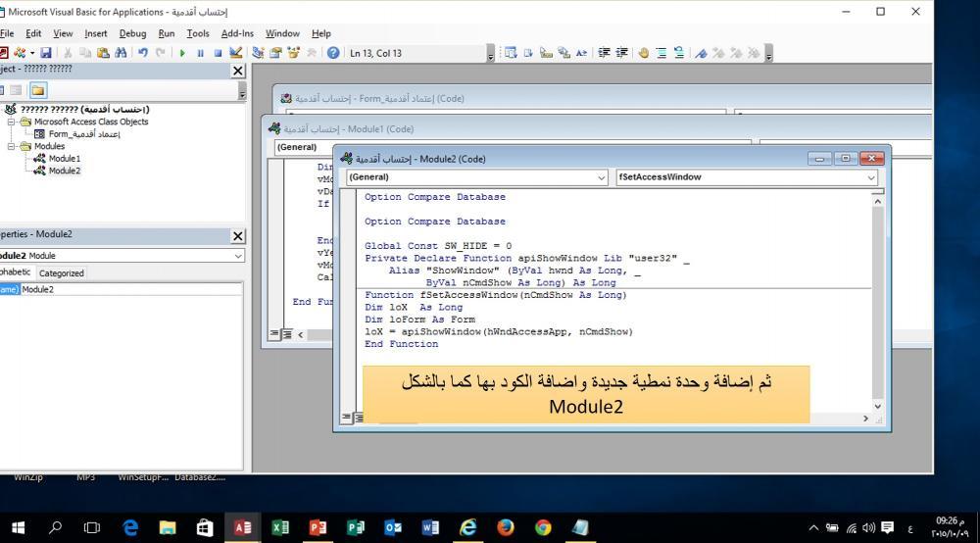Image resolution: width=980 pixels, height=543 pixels.
Task: Save the project with the floppy icon
Action: click(46, 53)
